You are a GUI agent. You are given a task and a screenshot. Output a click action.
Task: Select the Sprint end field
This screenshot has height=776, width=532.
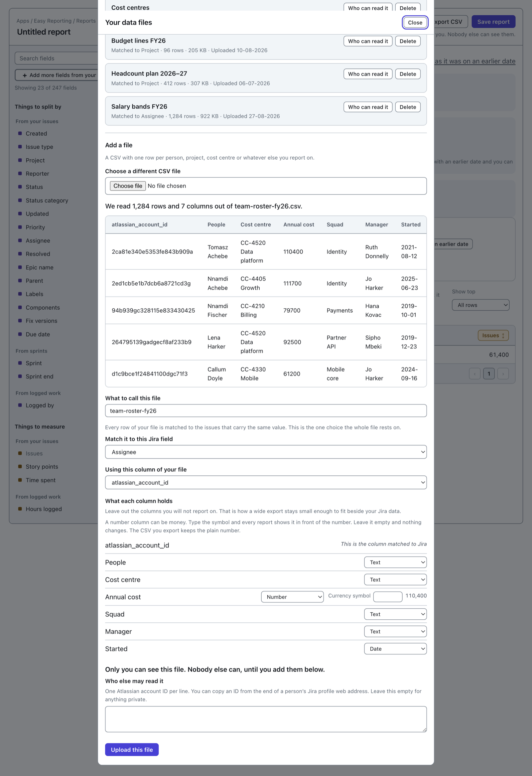coord(39,376)
